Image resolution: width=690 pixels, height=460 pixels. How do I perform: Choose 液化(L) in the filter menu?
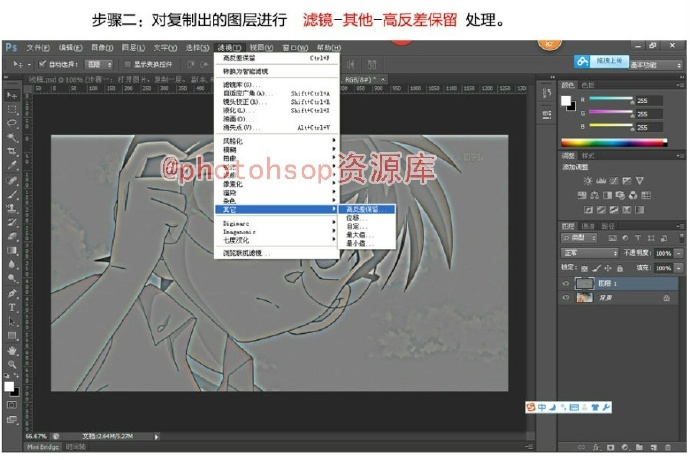pos(277,110)
